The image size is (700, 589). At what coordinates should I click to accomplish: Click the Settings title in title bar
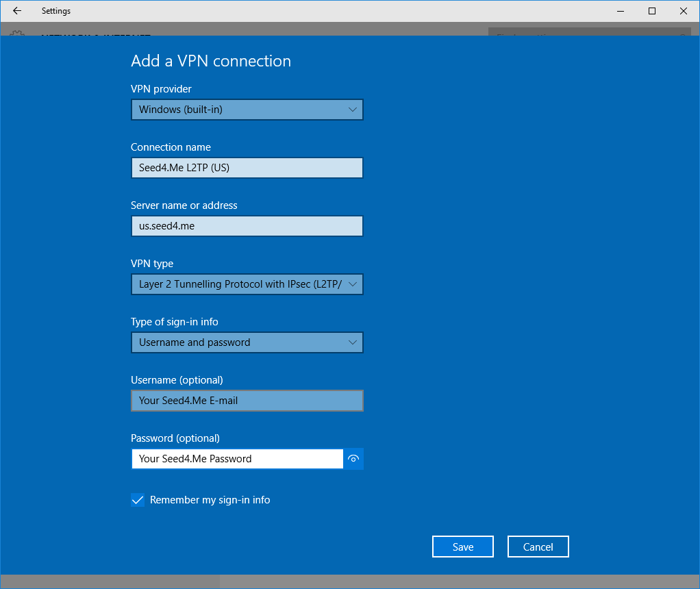(x=55, y=11)
